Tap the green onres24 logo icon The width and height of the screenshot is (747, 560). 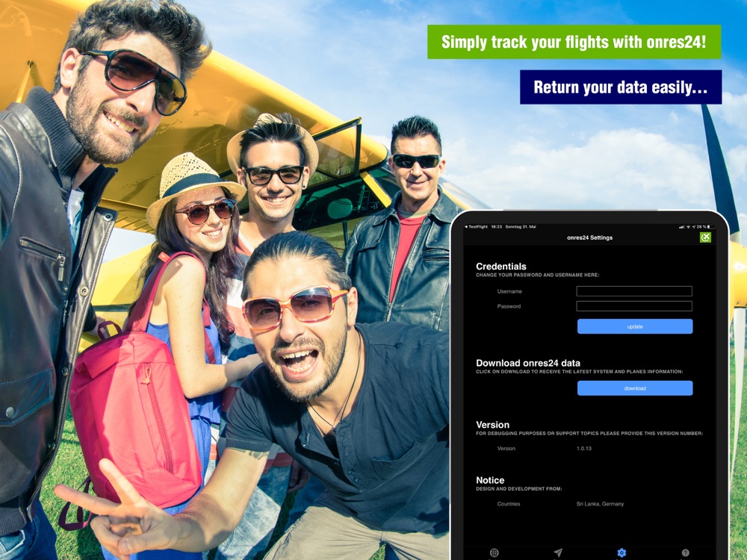point(706,237)
